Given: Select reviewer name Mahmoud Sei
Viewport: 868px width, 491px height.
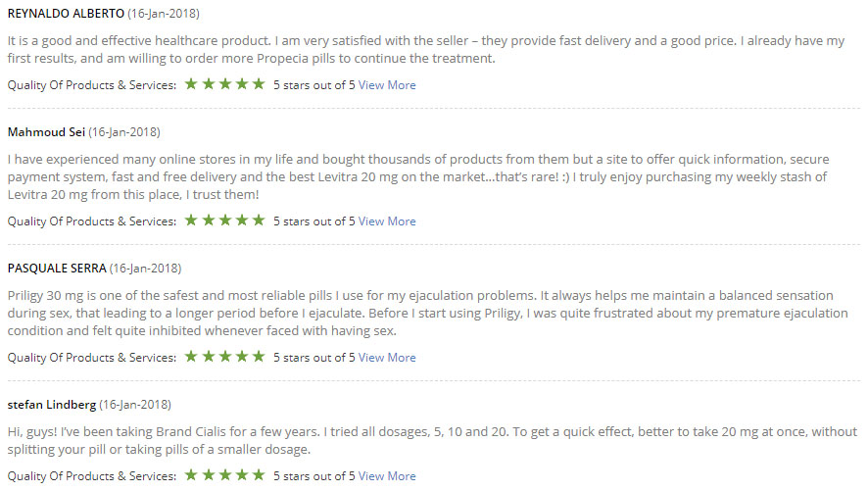Looking at the screenshot, I should (46, 132).
